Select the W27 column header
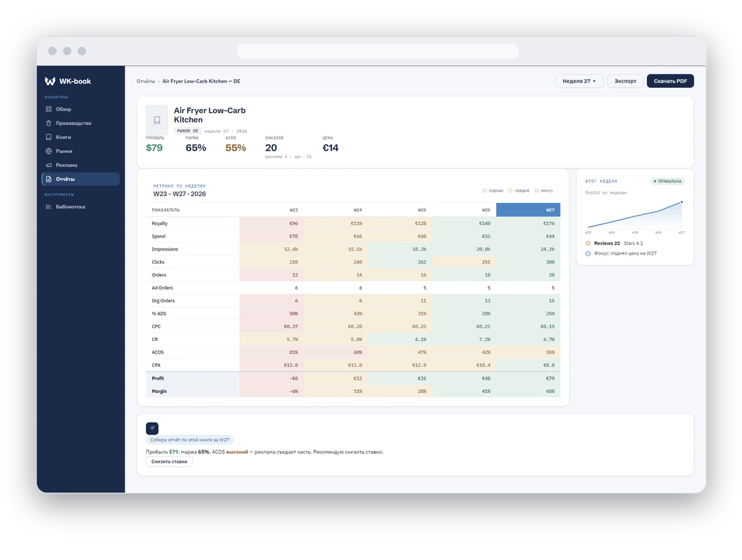The height and width of the screenshot is (560, 742). pos(528,210)
